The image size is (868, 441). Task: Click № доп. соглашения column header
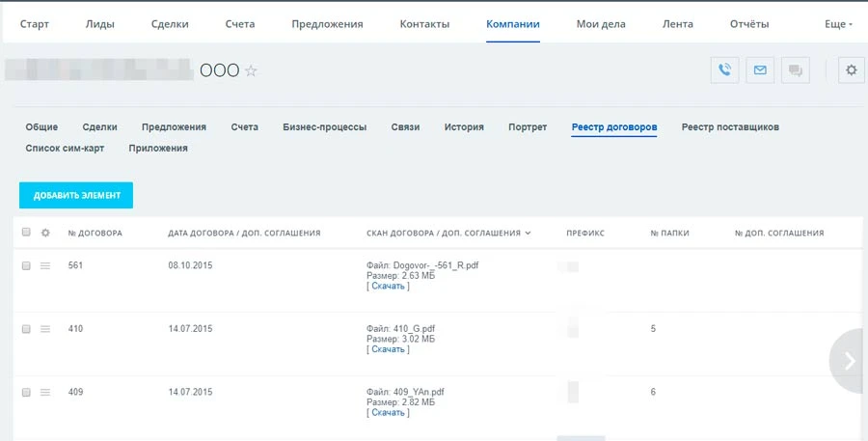pyautogui.click(x=779, y=234)
